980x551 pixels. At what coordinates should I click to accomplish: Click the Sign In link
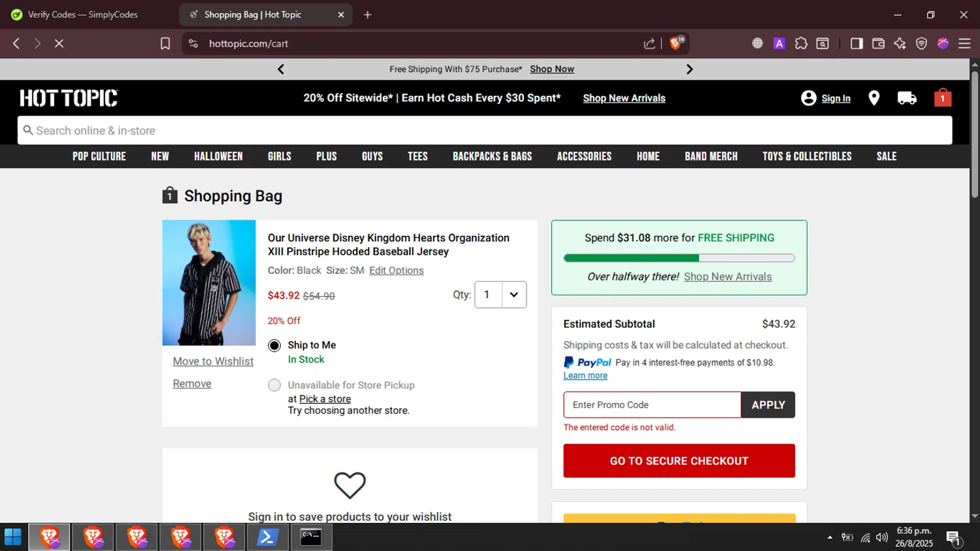836,98
